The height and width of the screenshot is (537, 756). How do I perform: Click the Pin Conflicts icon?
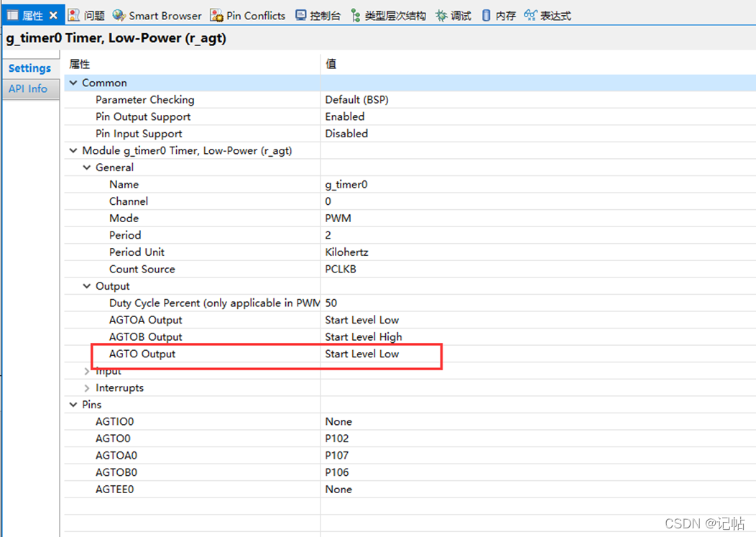pos(216,15)
